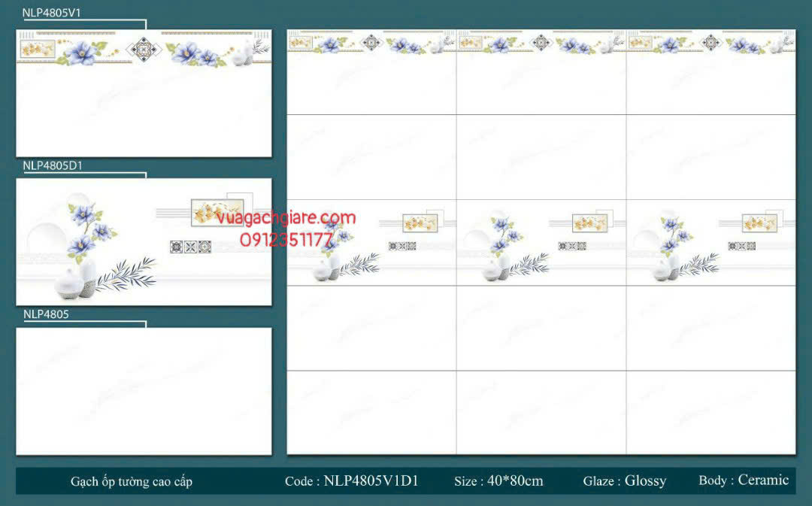Click the yellow orchid frame on the V1 sample
This screenshot has width=812, height=506.
pos(36,50)
